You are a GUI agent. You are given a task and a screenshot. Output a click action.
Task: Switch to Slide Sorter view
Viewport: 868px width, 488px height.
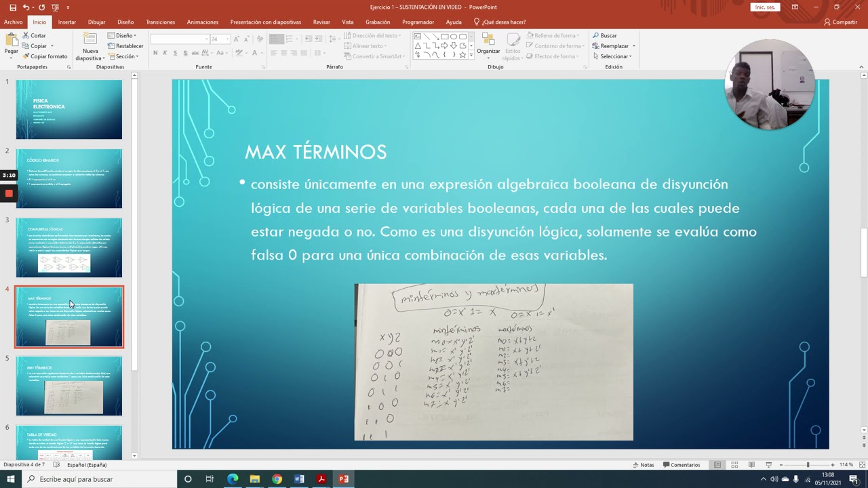point(734,465)
